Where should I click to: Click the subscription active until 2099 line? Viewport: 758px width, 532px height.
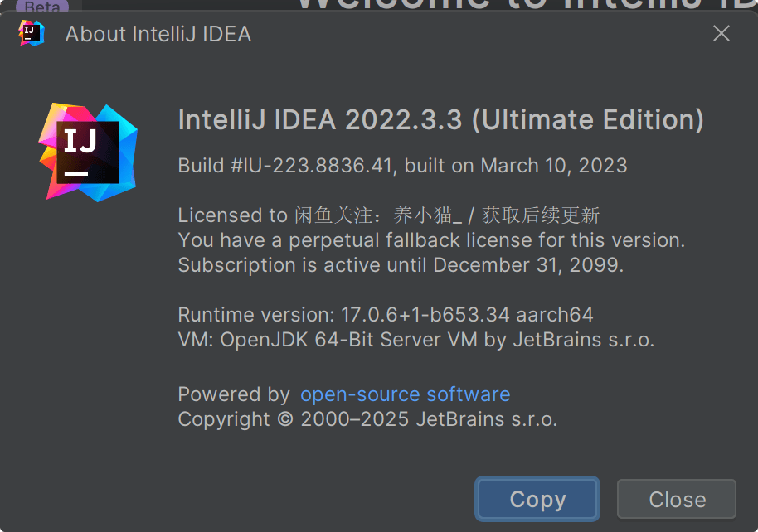point(401,265)
